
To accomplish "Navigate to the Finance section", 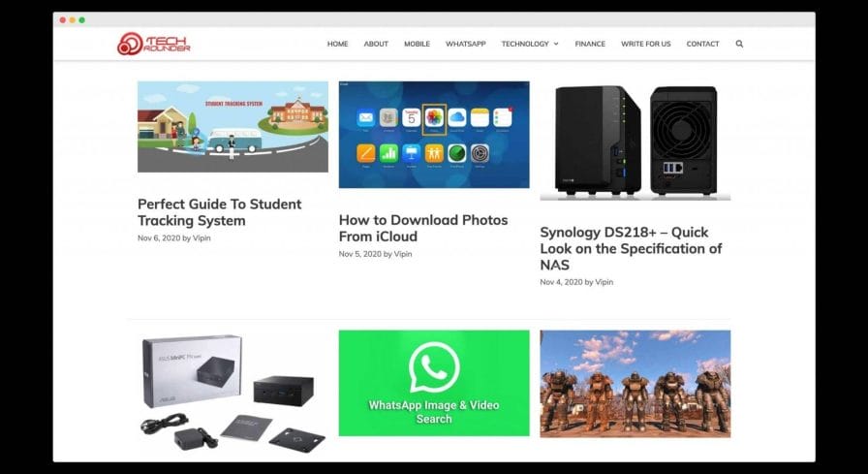I will click(x=590, y=44).
